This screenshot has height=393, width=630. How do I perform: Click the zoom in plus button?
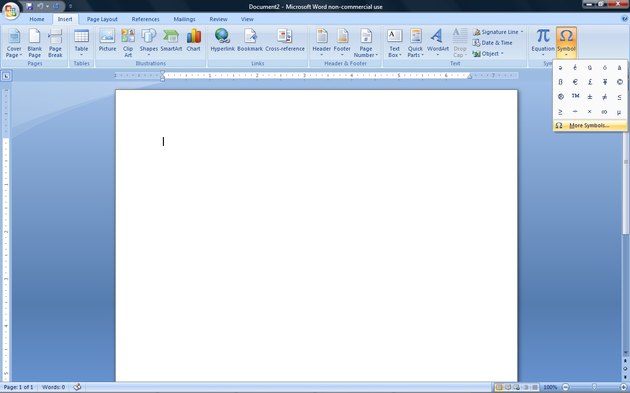[623, 387]
